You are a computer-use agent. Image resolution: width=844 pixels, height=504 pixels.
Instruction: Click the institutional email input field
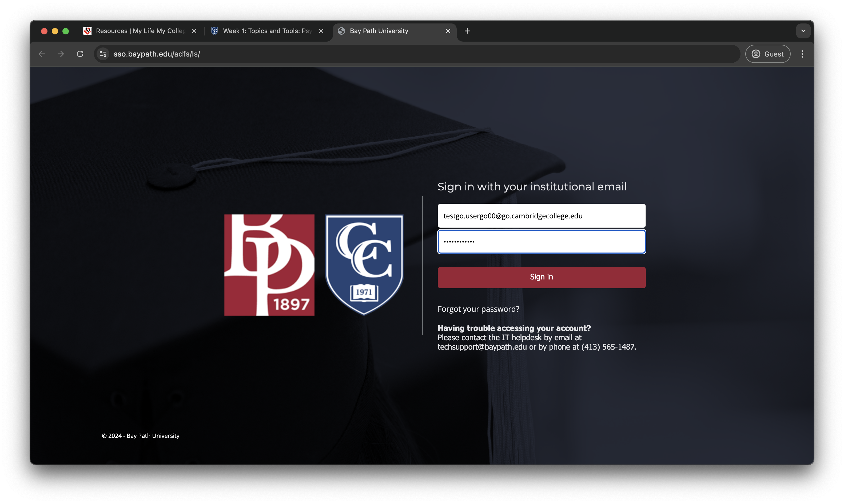(542, 216)
